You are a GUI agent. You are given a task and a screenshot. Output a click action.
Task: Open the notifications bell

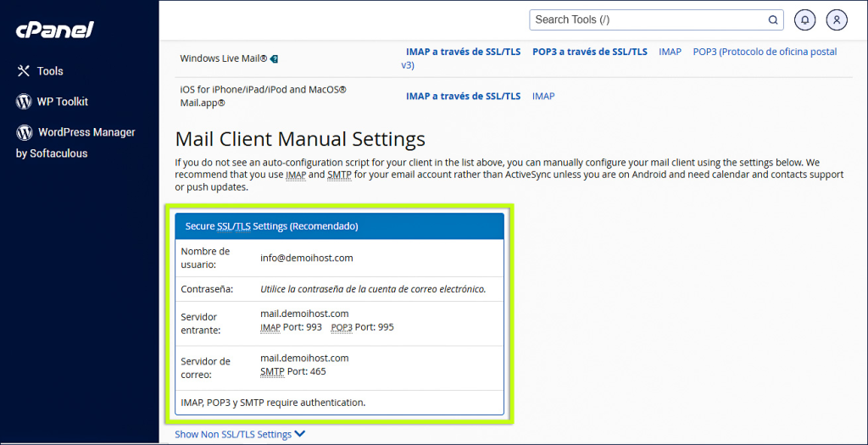point(805,19)
